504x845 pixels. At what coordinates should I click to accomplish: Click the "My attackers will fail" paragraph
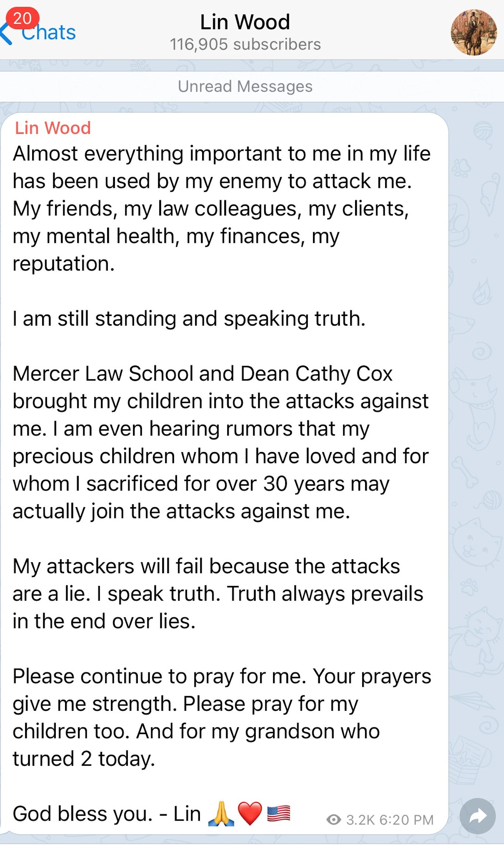pos(218,594)
